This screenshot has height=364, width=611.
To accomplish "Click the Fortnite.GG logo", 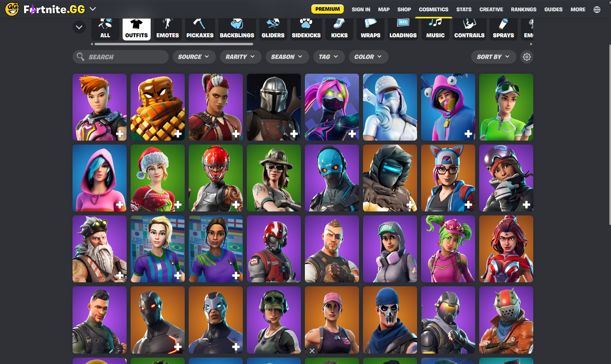I will pos(45,9).
